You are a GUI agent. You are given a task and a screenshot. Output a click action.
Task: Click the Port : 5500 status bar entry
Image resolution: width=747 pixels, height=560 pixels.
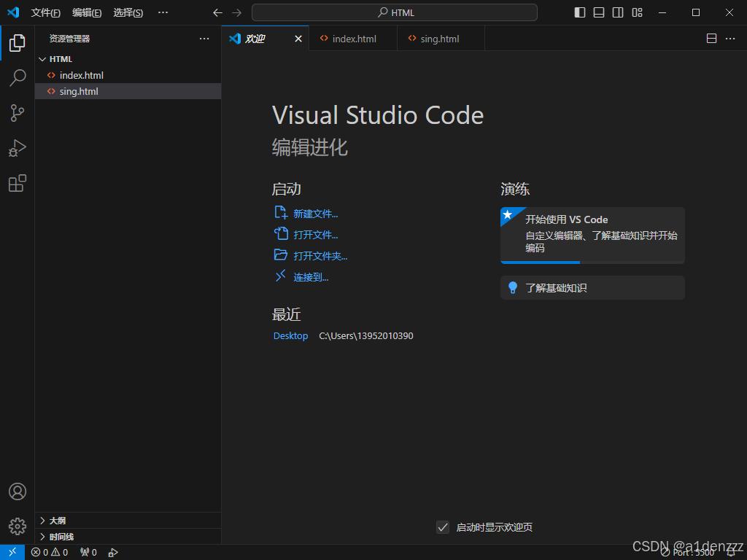tap(687, 553)
